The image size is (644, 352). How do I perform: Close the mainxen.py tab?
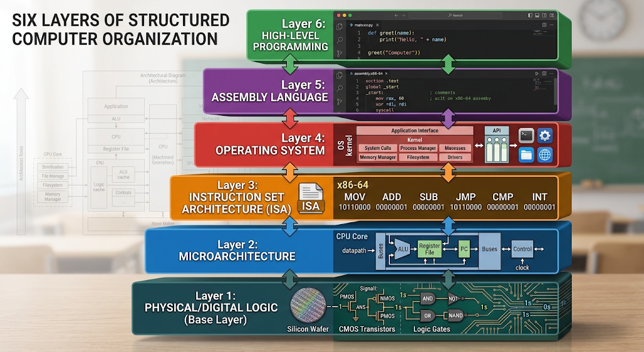[377, 25]
